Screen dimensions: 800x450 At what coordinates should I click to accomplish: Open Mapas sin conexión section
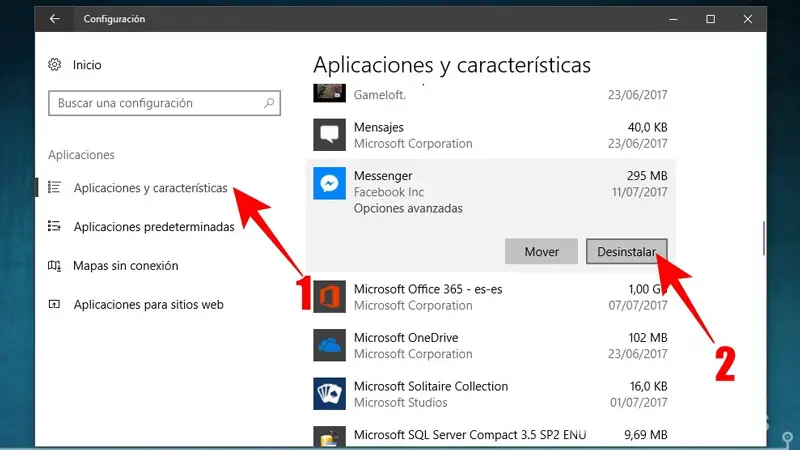(x=126, y=265)
